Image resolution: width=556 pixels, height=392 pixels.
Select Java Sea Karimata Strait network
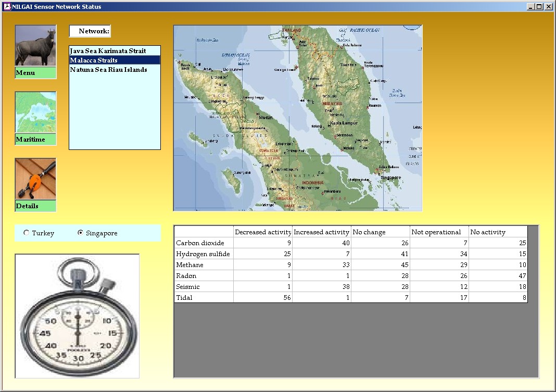[x=108, y=51]
